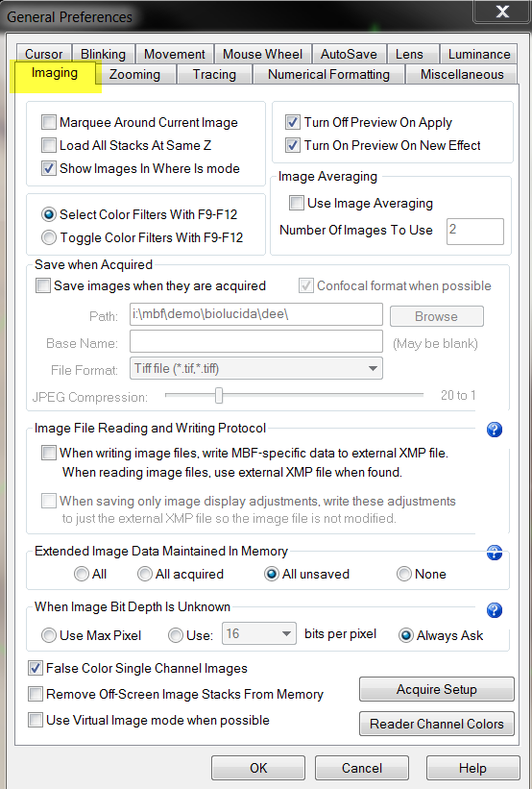Open the File Format dropdown
Image resolution: width=532 pixels, height=789 pixels.
point(256,368)
